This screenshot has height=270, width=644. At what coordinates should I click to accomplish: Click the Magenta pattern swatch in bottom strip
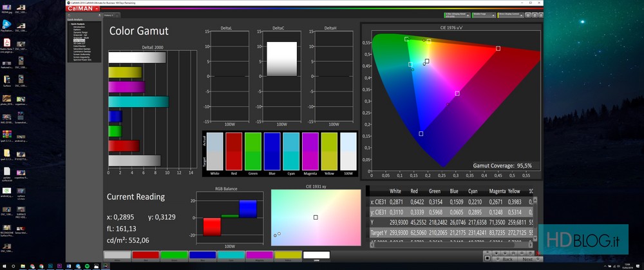pyautogui.click(x=260, y=255)
